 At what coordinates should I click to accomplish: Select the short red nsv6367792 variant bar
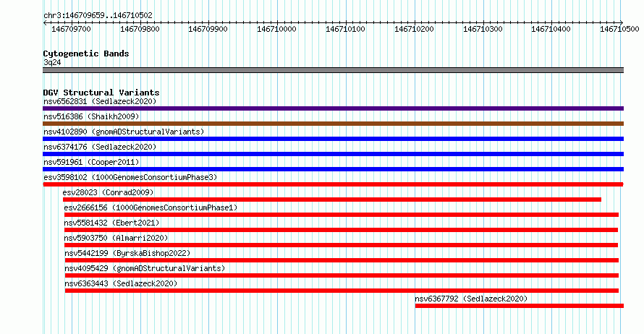click(520, 306)
